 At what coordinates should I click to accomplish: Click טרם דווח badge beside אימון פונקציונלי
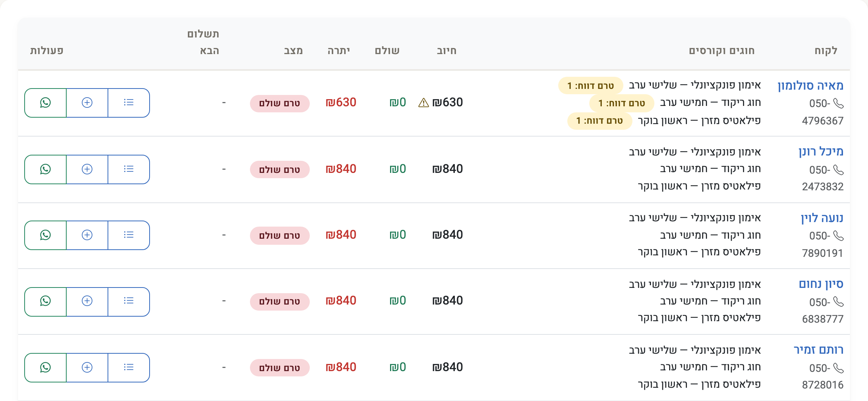click(590, 86)
